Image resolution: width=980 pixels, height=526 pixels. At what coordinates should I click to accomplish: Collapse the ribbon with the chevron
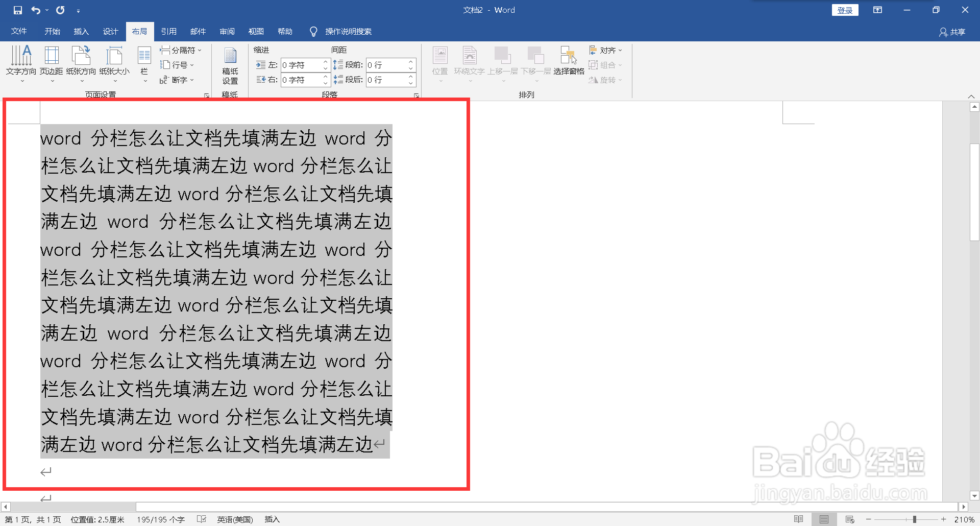point(971,96)
